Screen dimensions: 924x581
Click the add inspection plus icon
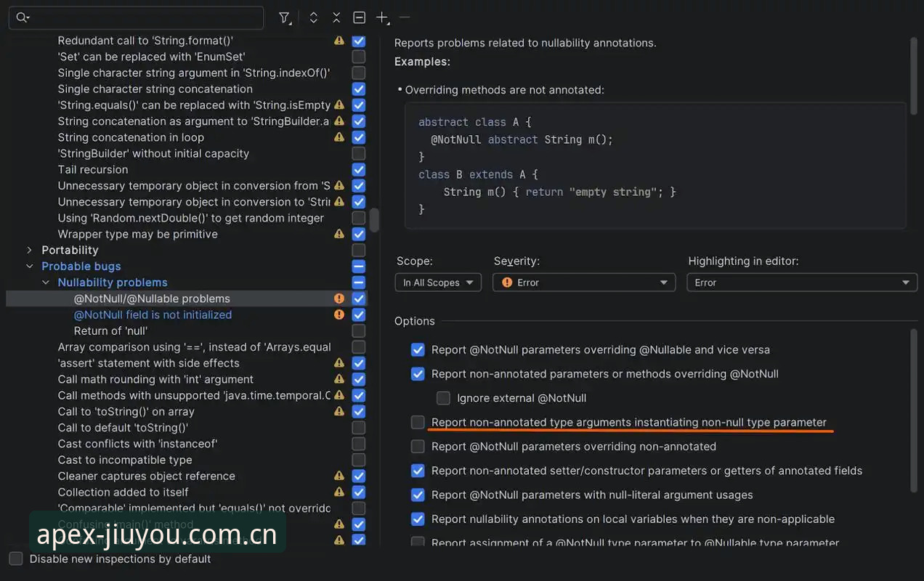382,17
